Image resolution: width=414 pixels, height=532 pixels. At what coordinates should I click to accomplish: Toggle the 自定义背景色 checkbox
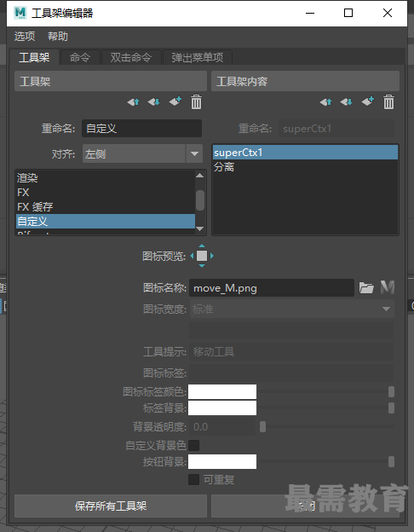[193, 445]
